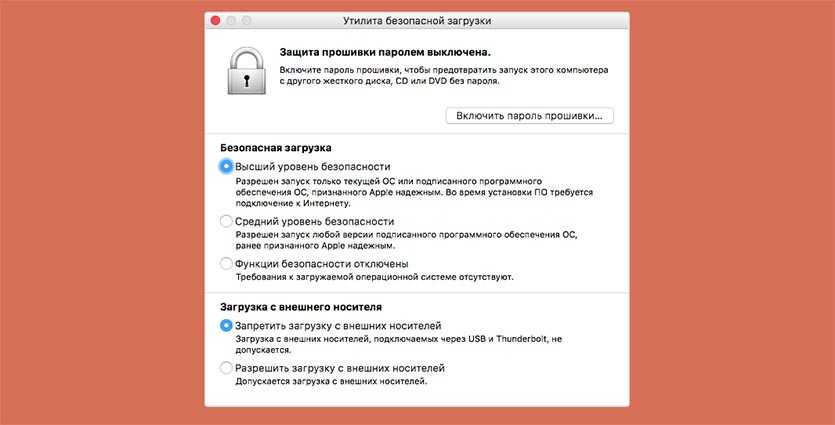Choose "Средний уровень безопасности" option

click(x=226, y=221)
